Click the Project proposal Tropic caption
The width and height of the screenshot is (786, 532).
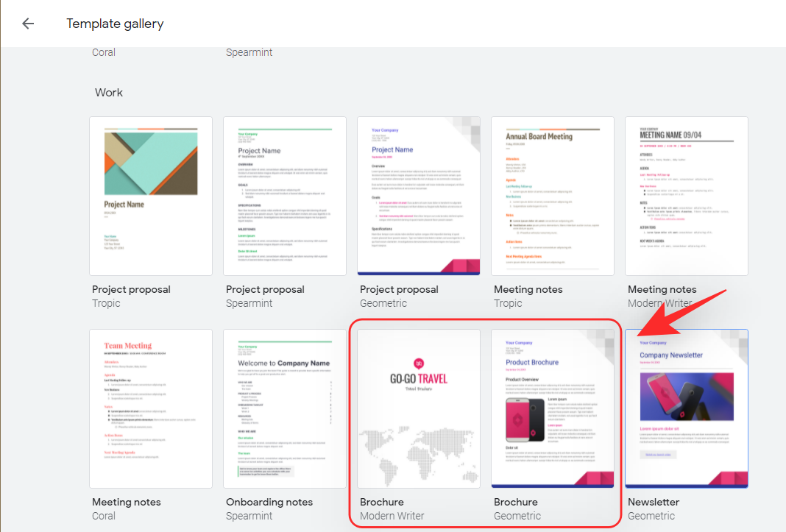tap(131, 289)
